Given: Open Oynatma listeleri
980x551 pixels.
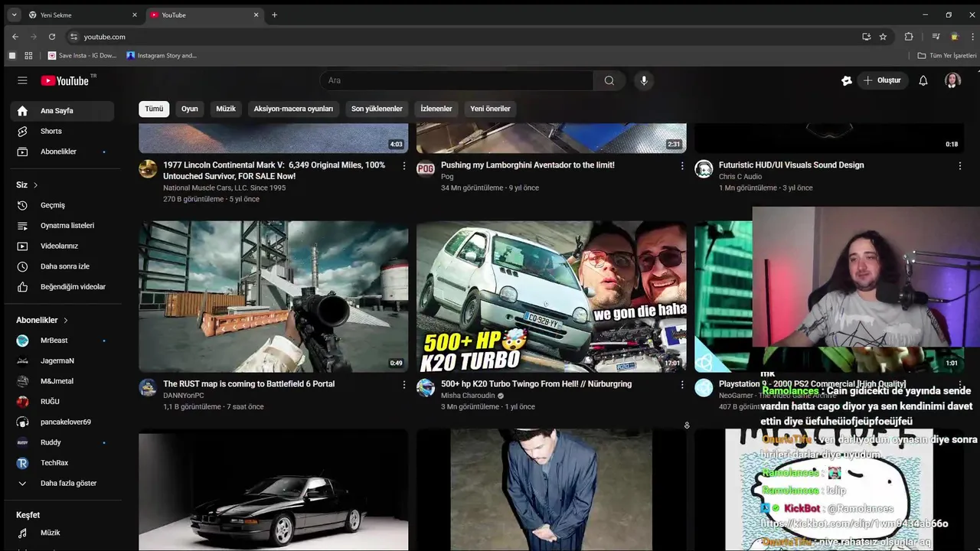Looking at the screenshot, I should (x=62, y=226).
